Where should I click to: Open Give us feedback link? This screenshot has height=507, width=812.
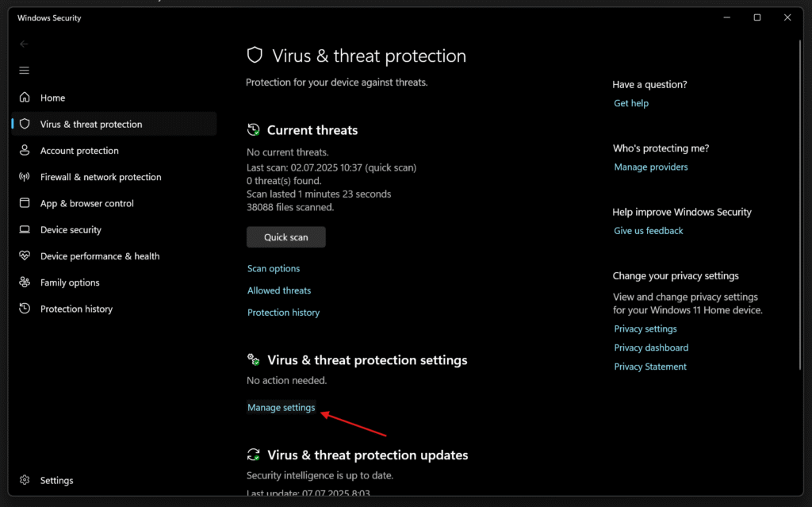point(649,231)
